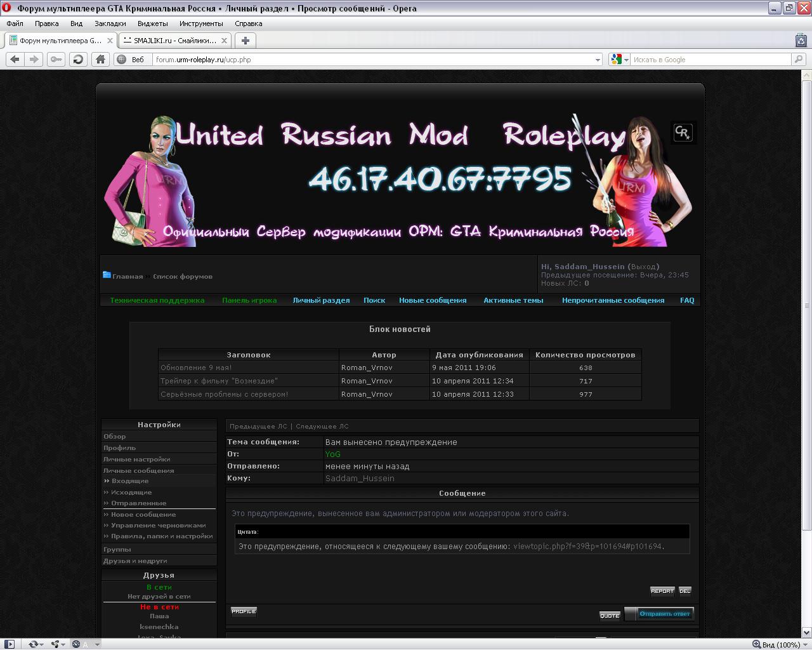Screen dimensions: 812x650
Task: Open the Opera Link sync status icon
Action: (33, 644)
